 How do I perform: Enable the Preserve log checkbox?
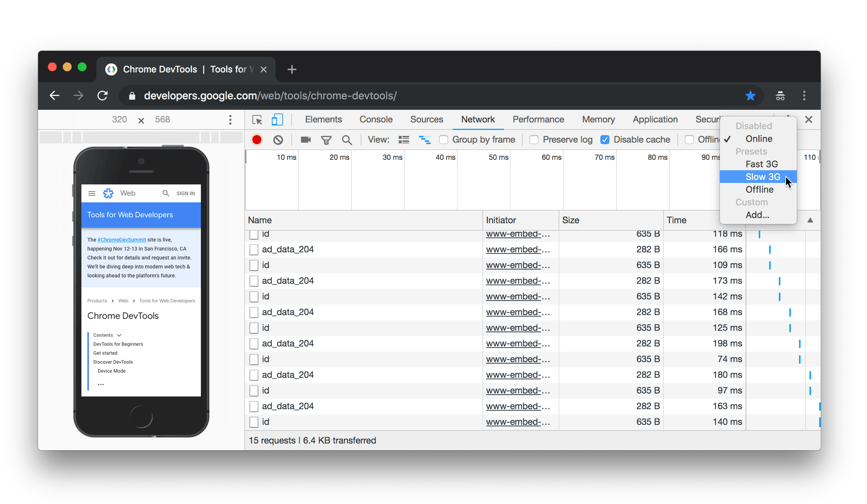coord(534,139)
